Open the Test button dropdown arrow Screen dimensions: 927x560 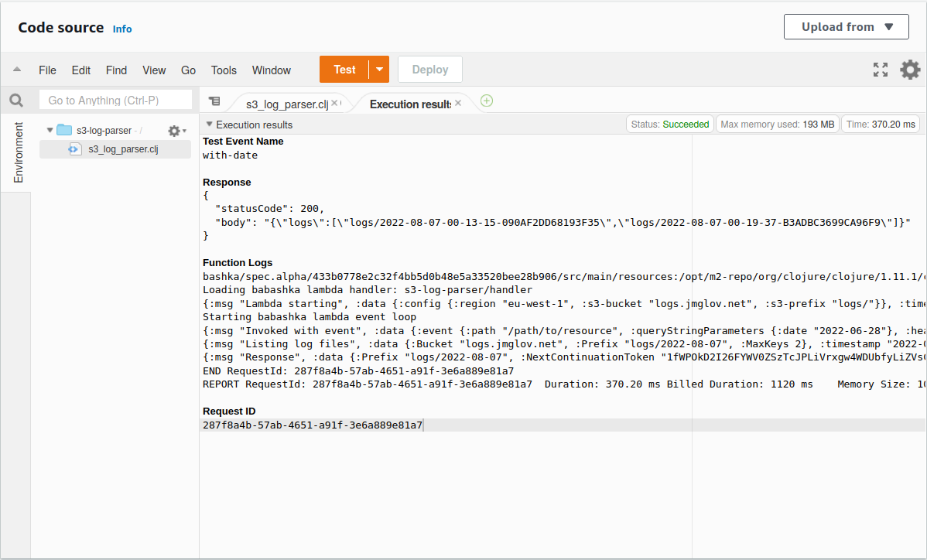click(x=380, y=70)
